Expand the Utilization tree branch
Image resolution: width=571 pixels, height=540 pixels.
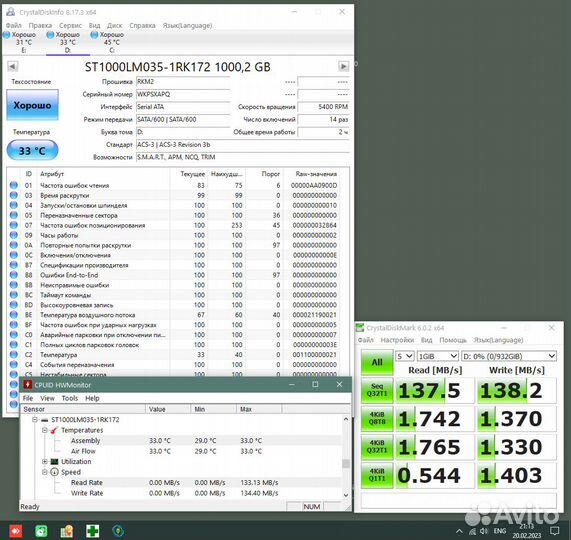44,461
